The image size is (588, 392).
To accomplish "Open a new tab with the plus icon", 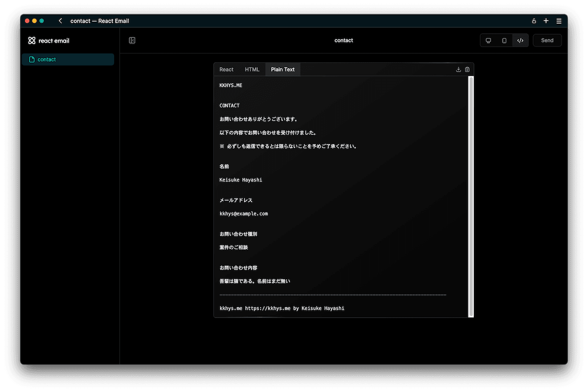I will (546, 21).
